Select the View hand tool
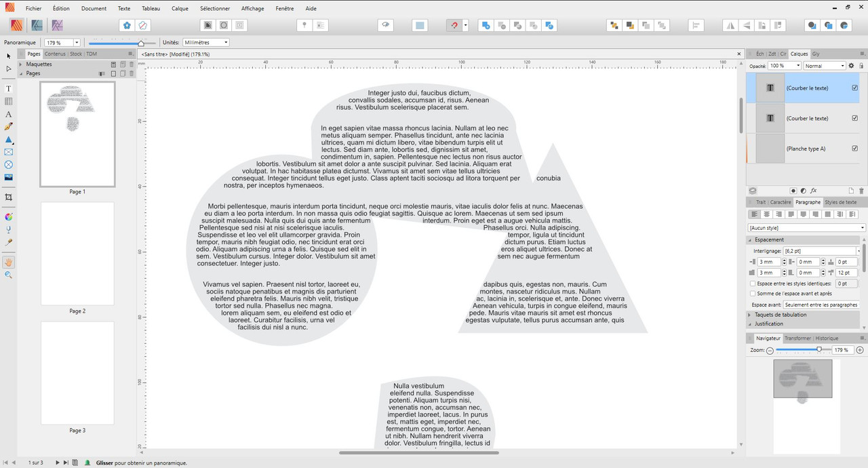This screenshot has width=868, height=468. (9, 262)
